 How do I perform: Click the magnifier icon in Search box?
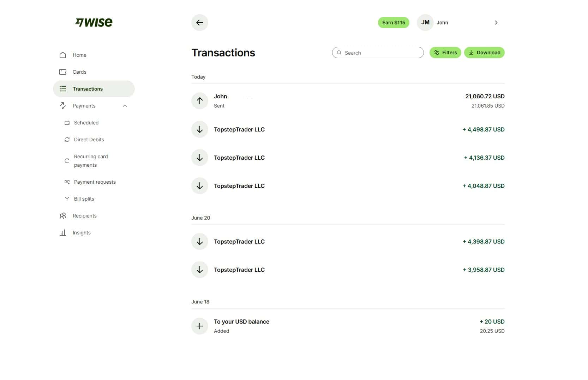[339, 53]
